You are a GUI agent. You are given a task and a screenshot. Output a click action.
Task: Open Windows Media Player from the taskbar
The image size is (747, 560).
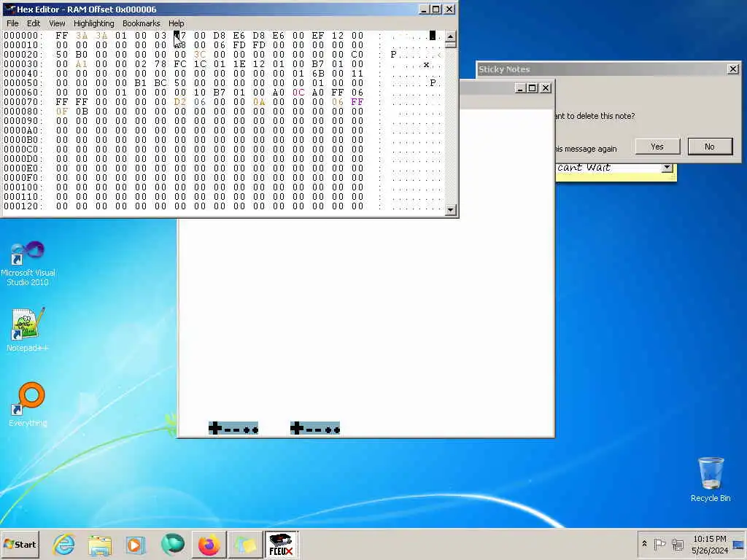click(135, 544)
